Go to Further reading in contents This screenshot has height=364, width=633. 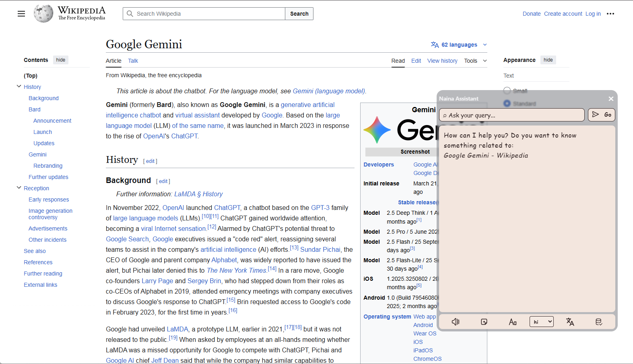(43, 274)
